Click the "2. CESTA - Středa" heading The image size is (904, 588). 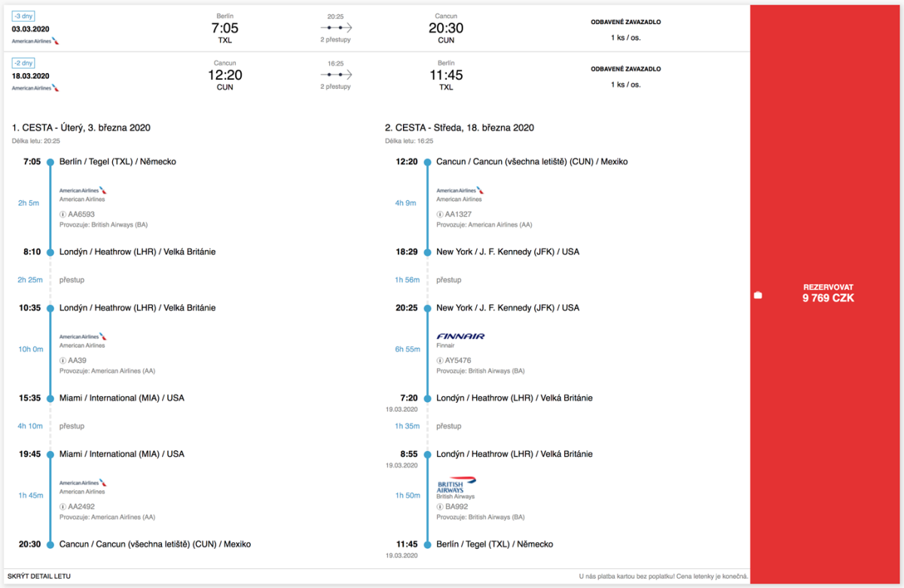(x=459, y=128)
